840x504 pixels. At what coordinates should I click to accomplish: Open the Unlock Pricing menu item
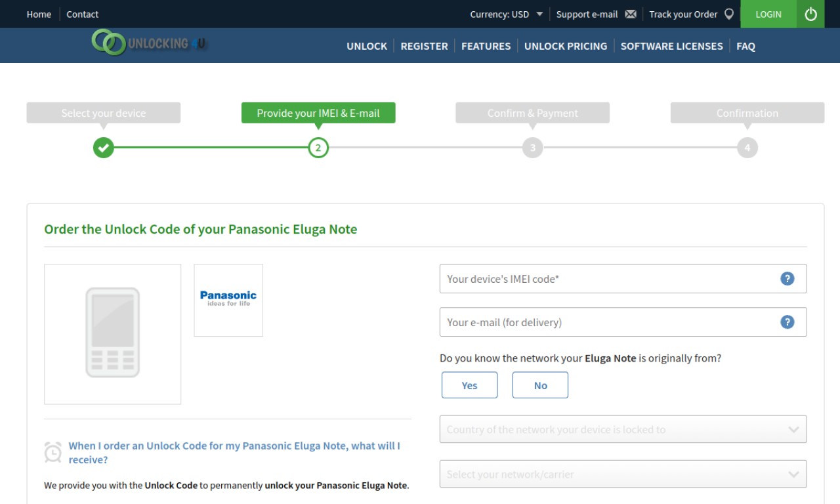(566, 46)
